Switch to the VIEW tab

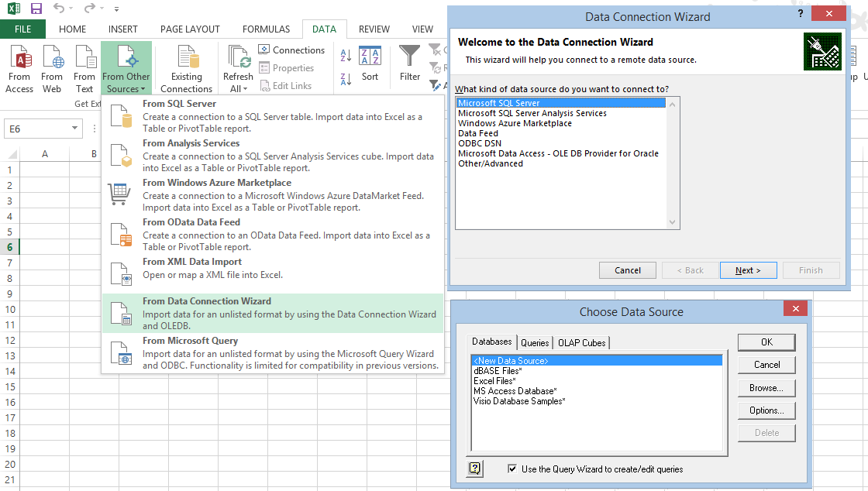pyautogui.click(x=422, y=29)
